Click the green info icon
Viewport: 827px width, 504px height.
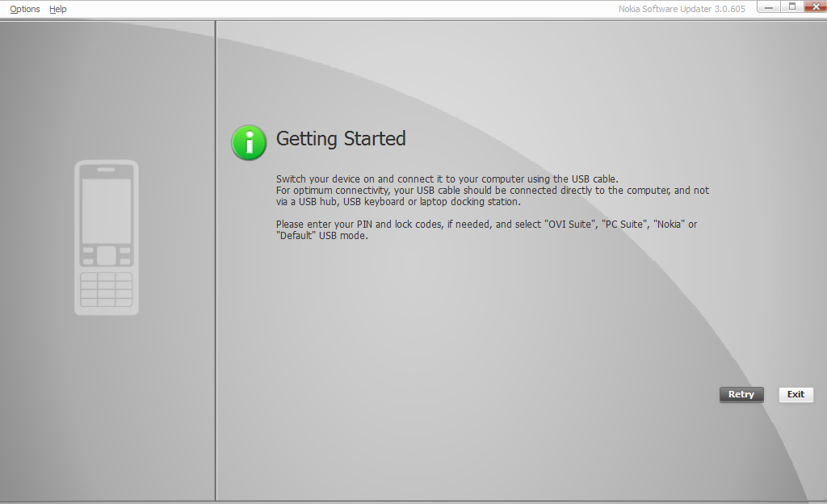pyautogui.click(x=249, y=142)
